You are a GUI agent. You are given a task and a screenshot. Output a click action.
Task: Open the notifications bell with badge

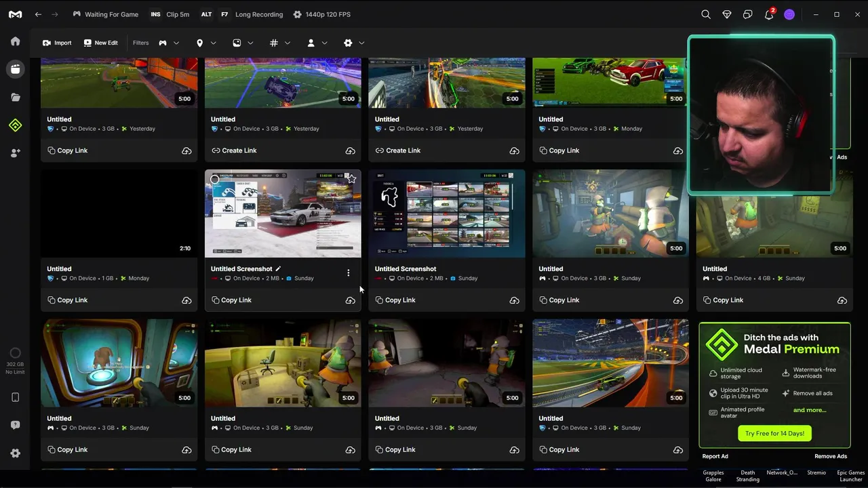pos(769,14)
